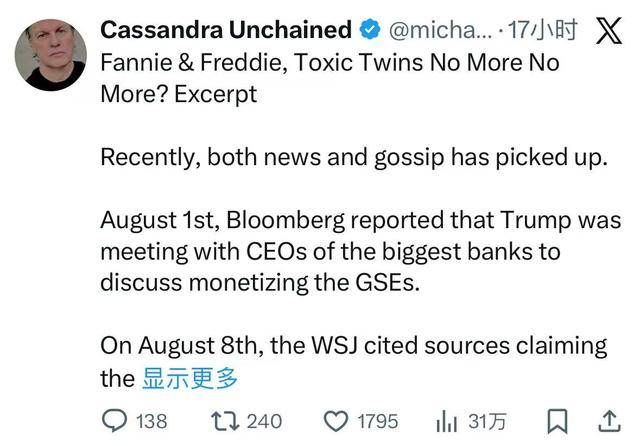Viewport: 640px width, 446px height.
Task: Click the reply speech bubble icon
Action: click(x=115, y=420)
